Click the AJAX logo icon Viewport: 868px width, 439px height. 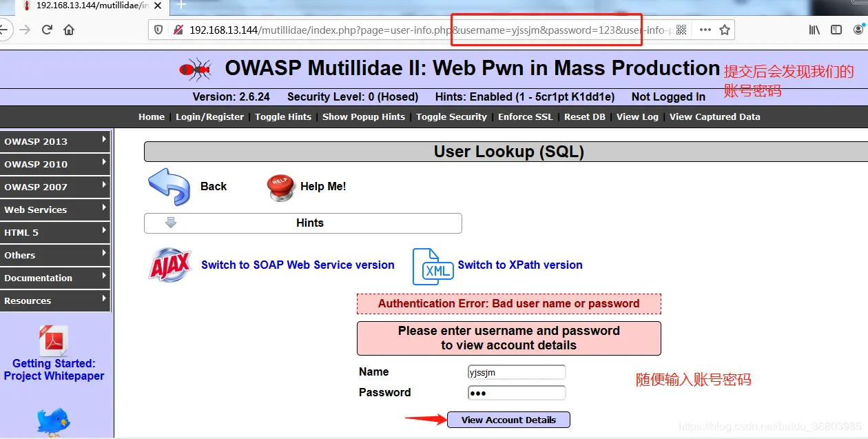click(170, 265)
